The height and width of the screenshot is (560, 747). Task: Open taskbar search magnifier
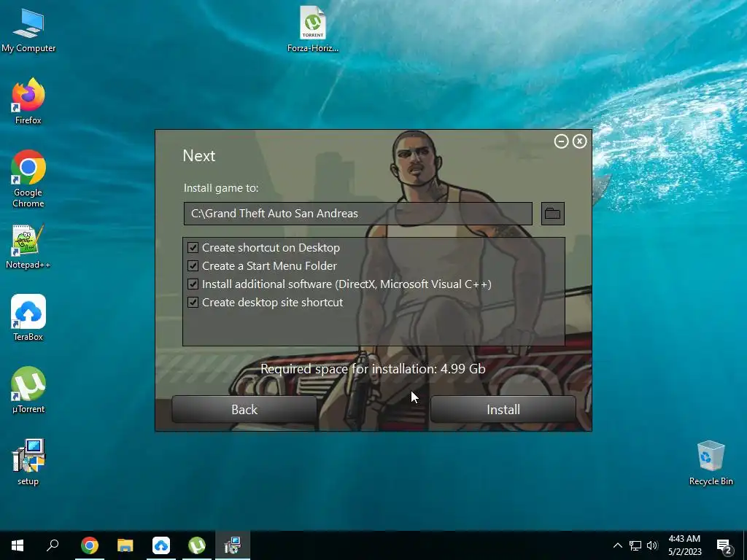coord(53,545)
